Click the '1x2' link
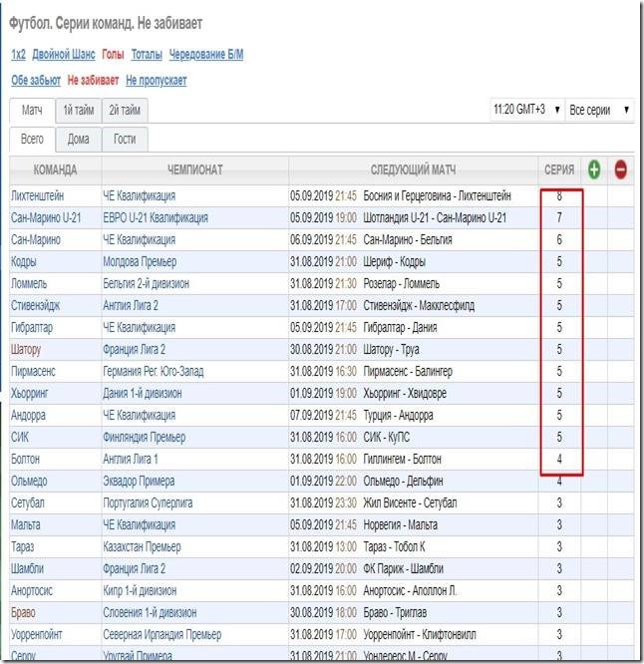This screenshot has height=664, width=644. pyautogui.click(x=18, y=55)
